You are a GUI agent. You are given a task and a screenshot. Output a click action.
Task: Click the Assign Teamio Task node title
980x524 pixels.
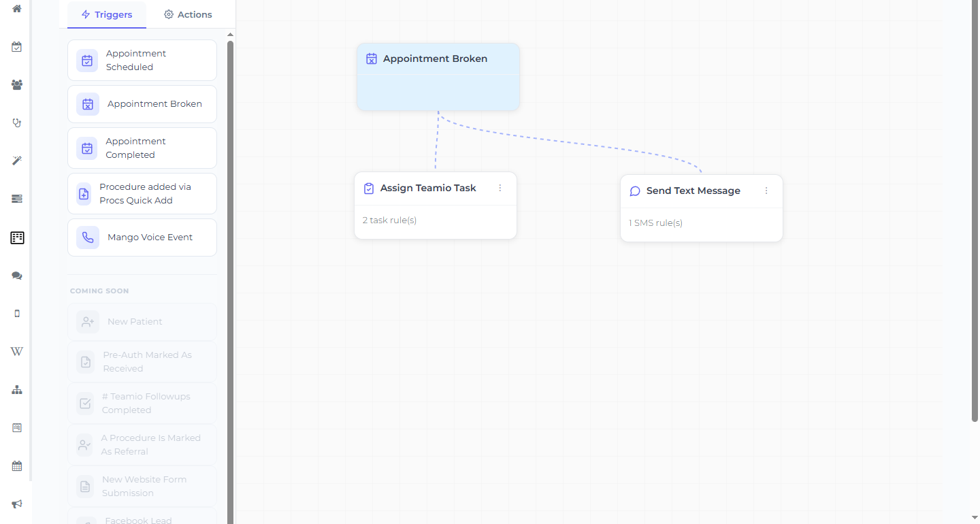(x=428, y=188)
